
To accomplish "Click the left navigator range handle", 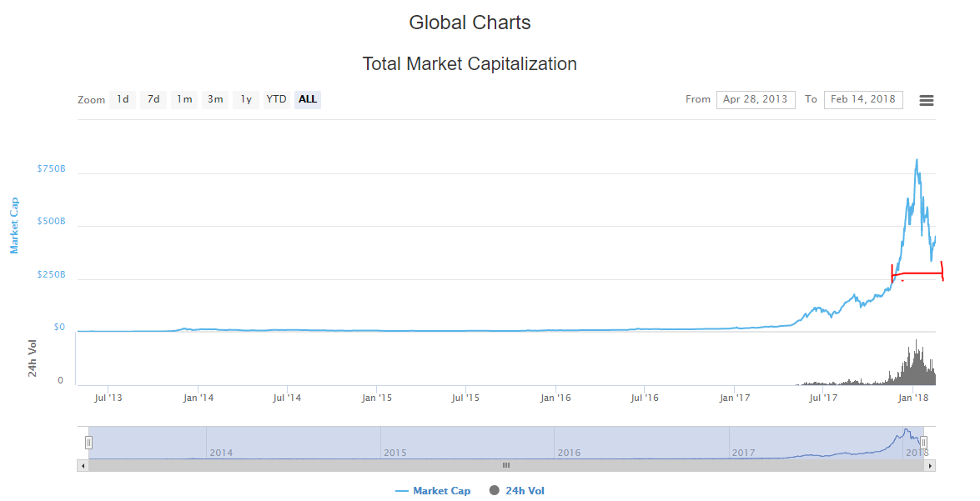I will point(88,443).
